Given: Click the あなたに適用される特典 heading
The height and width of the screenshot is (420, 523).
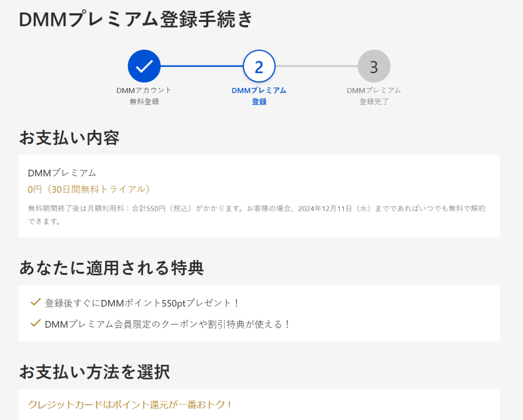Looking at the screenshot, I should (111, 267).
